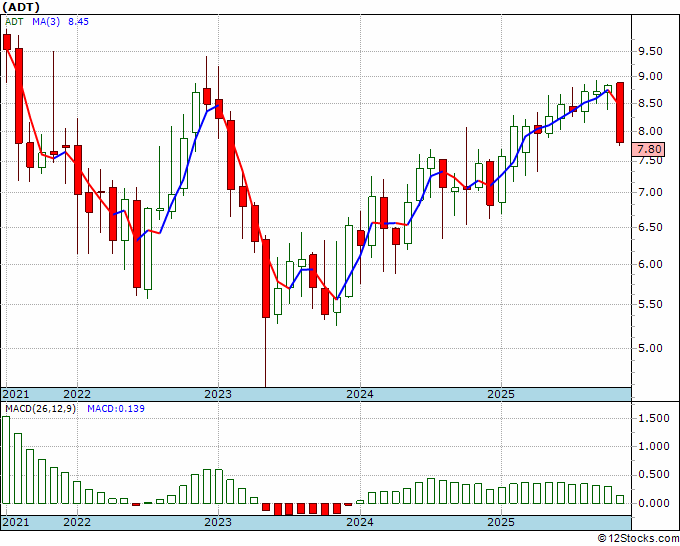Image resolution: width=680 pixels, height=546 pixels.
Task: Click 2022 on the MACD panel timeline
Action: (x=77, y=522)
